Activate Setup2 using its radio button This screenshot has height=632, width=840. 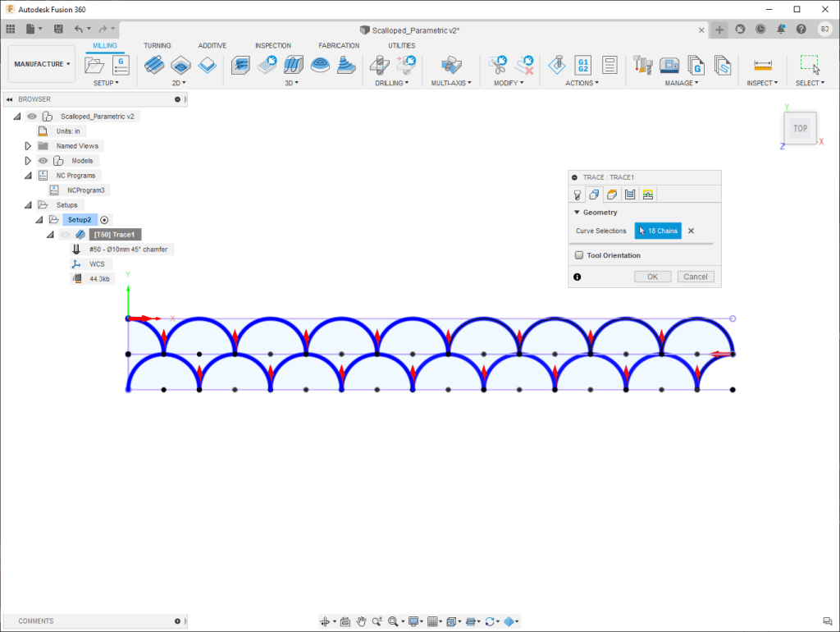[x=104, y=220]
